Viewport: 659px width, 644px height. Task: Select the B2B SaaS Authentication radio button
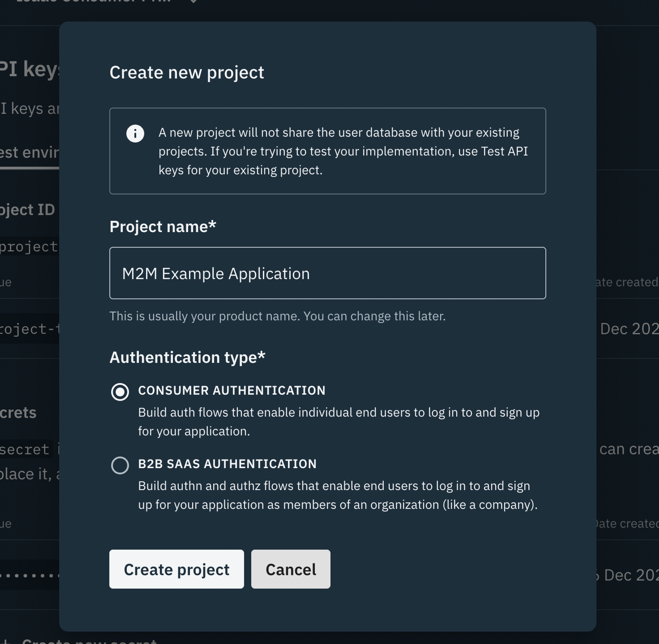click(x=120, y=465)
